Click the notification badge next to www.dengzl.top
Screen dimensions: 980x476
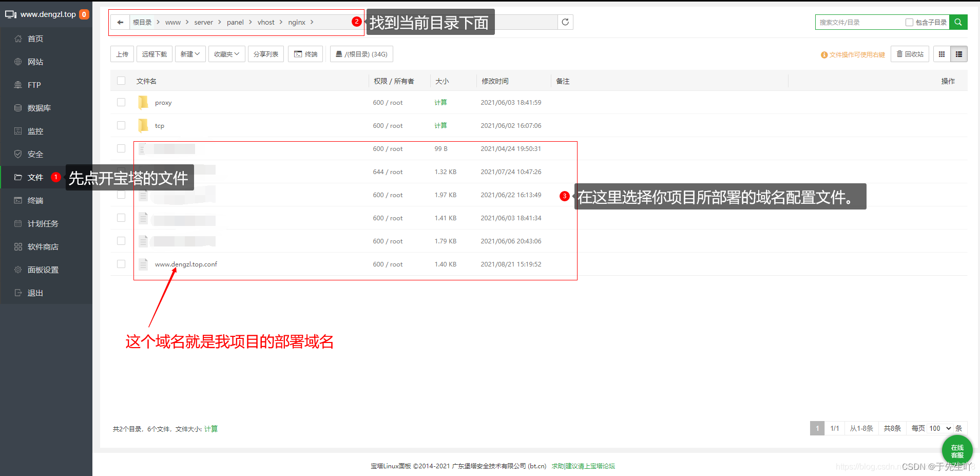click(84, 14)
